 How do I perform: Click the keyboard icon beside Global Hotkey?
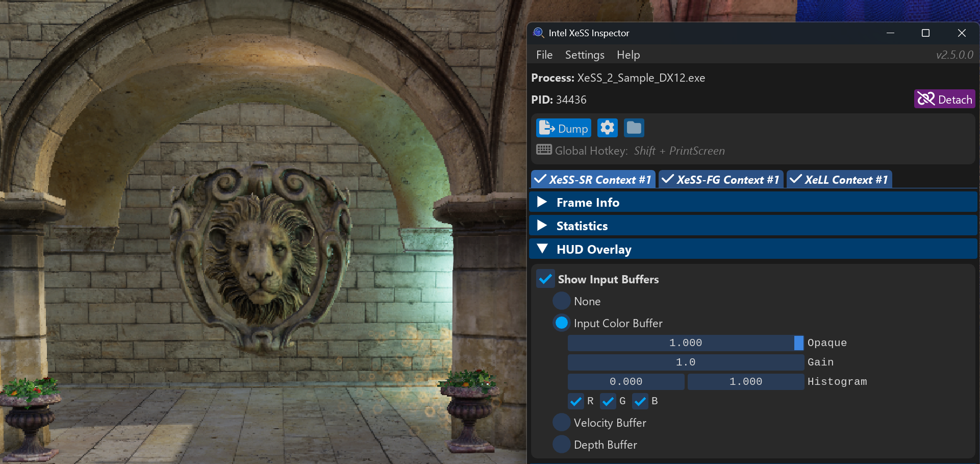click(x=543, y=150)
